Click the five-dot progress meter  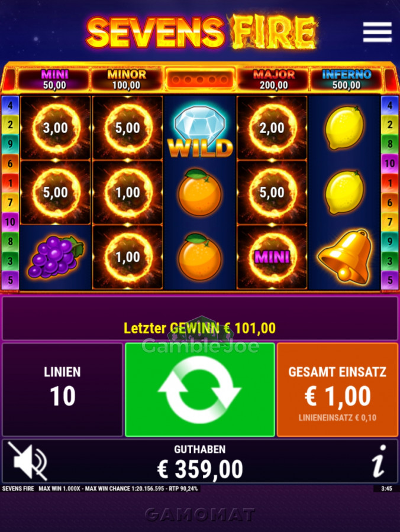tap(200, 79)
